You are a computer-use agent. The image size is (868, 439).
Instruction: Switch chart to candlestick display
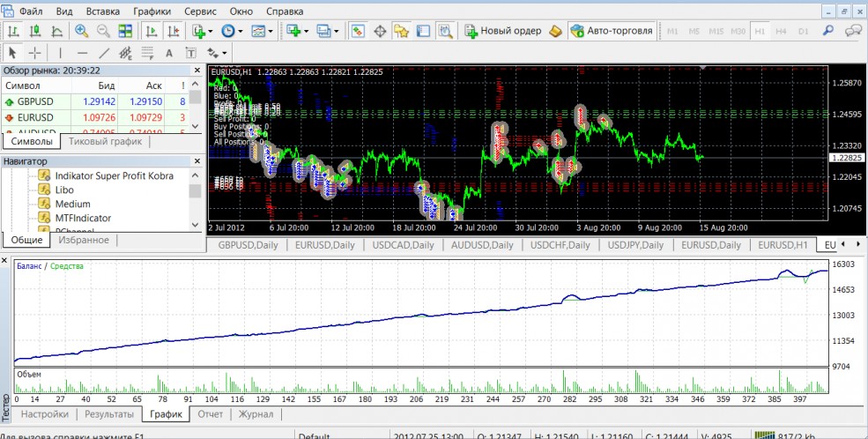click(x=34, y=31)
